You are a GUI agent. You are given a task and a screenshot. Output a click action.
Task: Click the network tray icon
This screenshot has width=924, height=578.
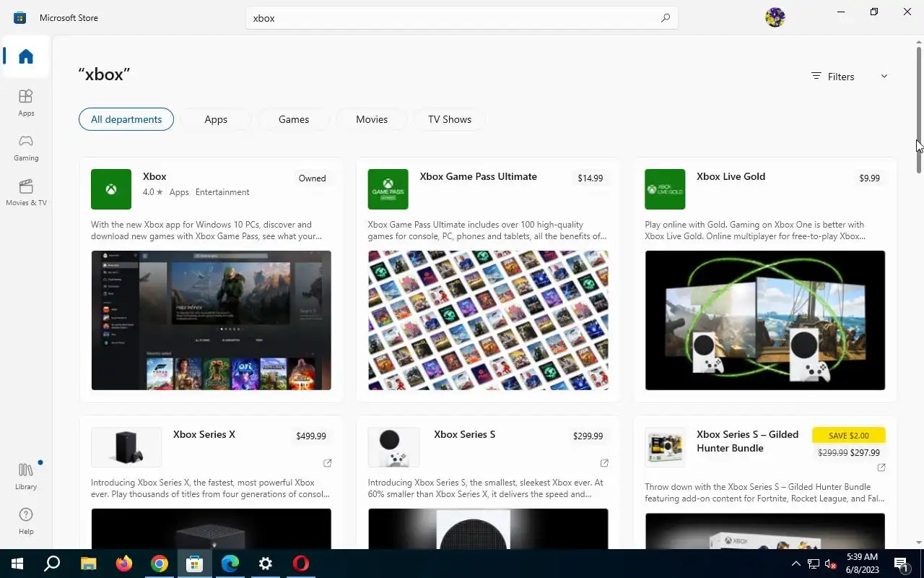tap(814, 564)
